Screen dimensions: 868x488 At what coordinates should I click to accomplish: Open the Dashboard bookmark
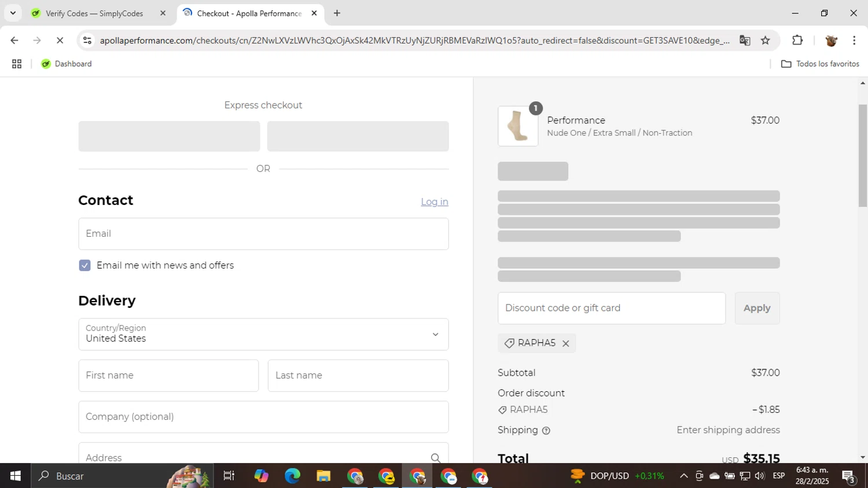pos(67,64)
